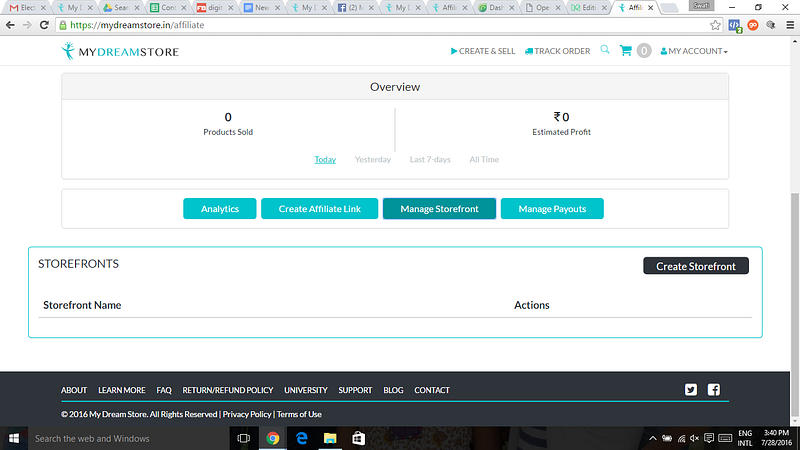Image resolution: width=800 pixels, height=450 pixels.
Task: Go forward with the browser forward arrow
Action: click(x=27, y=25)
